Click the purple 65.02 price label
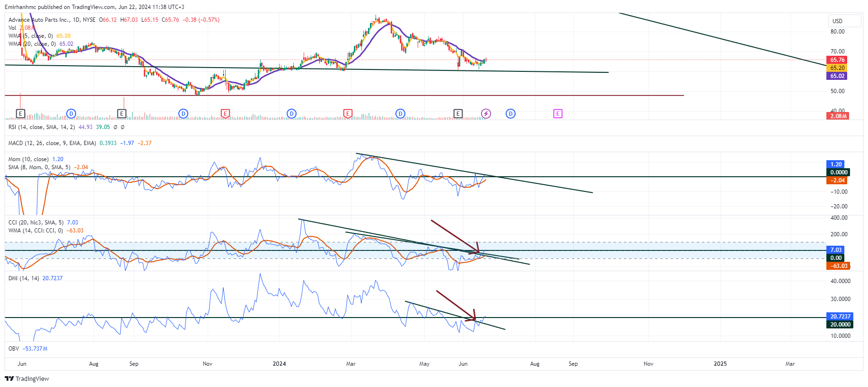Image resolution: width=868 pixels, height=387 pixels. coord(837,76)
